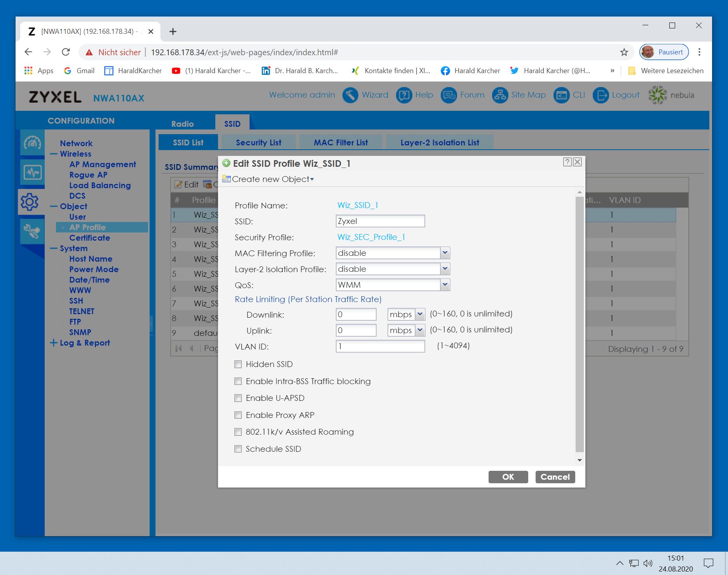728x575 pixels.
Task: Click the Help icon in header
Action: point(404,95)
